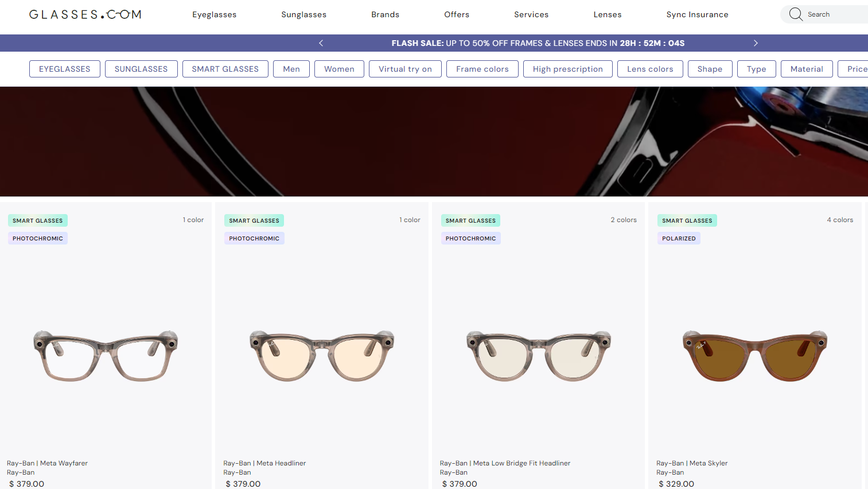Click SMART GLASSES badge on Meta Headliner card
Screen dimensions: 868x489
click(254, 220)
